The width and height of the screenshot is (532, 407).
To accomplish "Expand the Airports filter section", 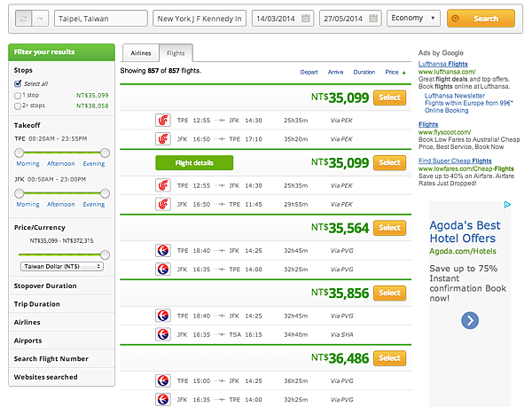I will (x=62, y=340).
